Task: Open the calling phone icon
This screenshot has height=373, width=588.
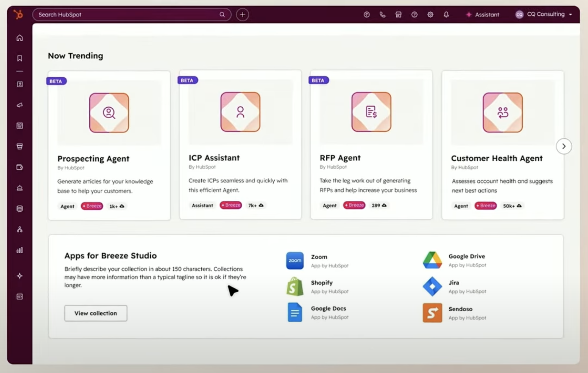Action: coord(382,15)
